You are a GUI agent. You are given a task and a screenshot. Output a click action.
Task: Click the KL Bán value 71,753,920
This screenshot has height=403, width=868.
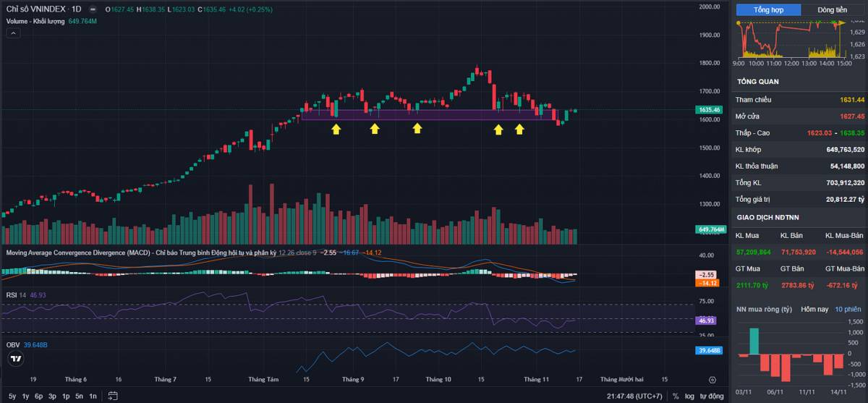(x=798, y=252)
